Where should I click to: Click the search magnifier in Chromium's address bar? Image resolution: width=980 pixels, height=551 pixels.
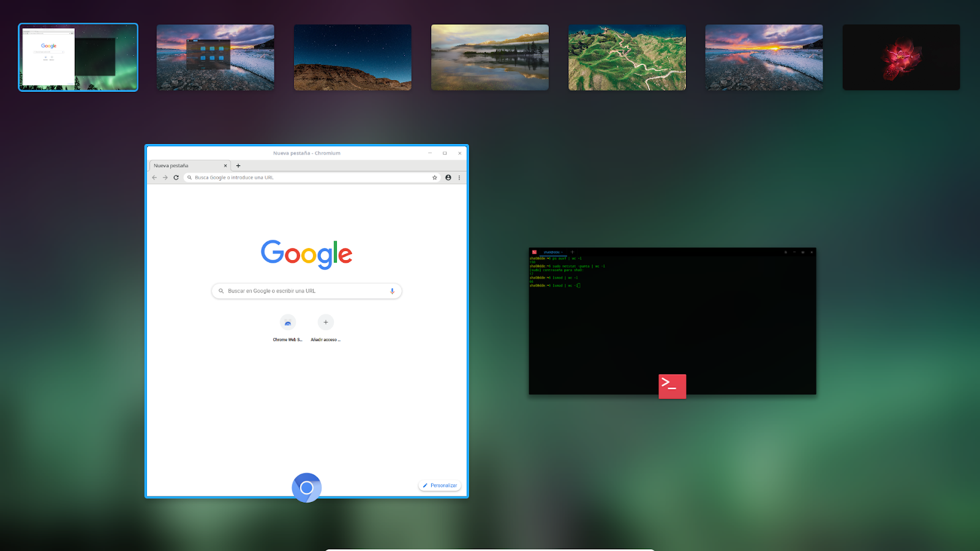[x=189, y=178]
